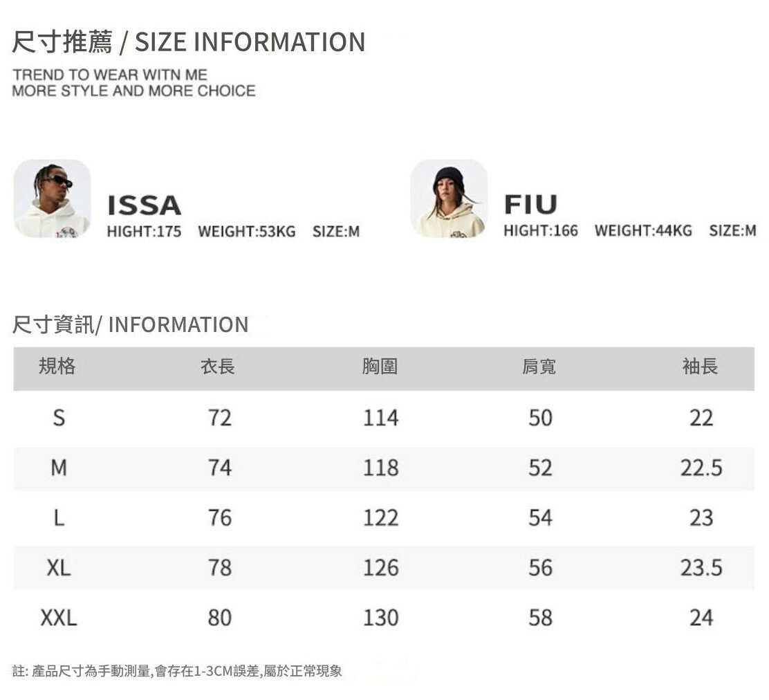Click the measurement error note at bottom
Screen dimensions: 769x700
(x=177, y=670)
